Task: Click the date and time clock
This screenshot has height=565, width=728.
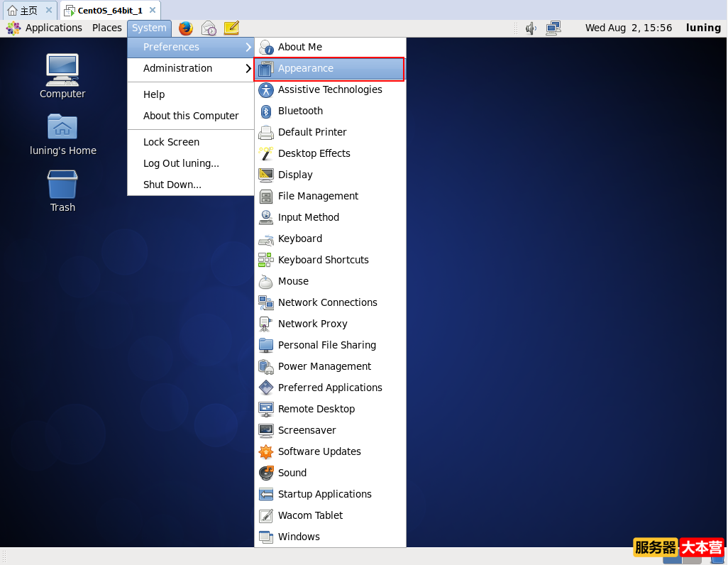Action: coord(628,28)
